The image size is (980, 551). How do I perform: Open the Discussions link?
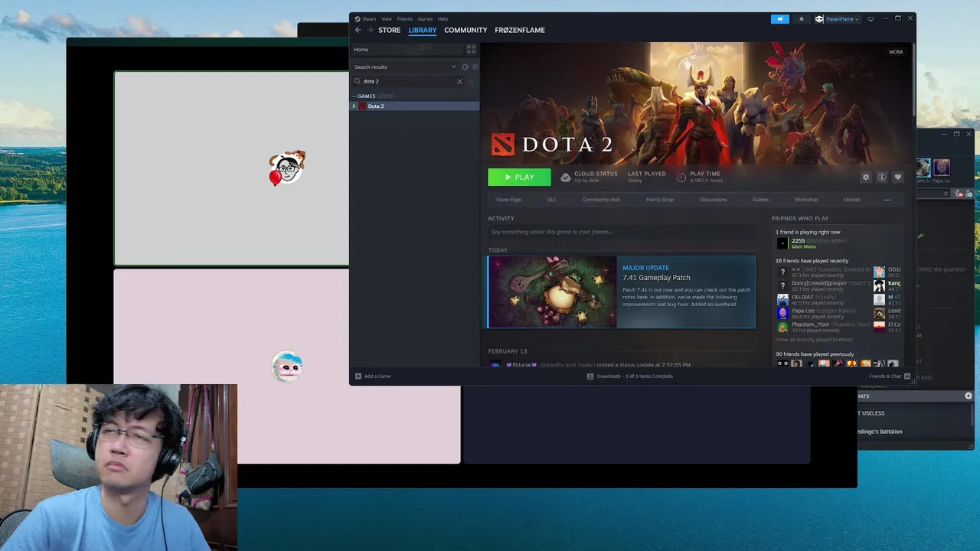pyautogui.click(x=714, y=200)
